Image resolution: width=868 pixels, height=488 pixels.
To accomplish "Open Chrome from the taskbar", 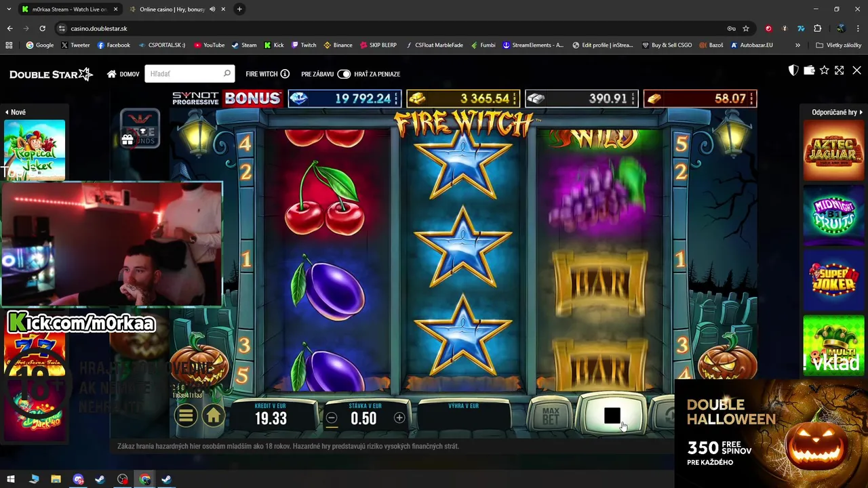I will [144, 479].
